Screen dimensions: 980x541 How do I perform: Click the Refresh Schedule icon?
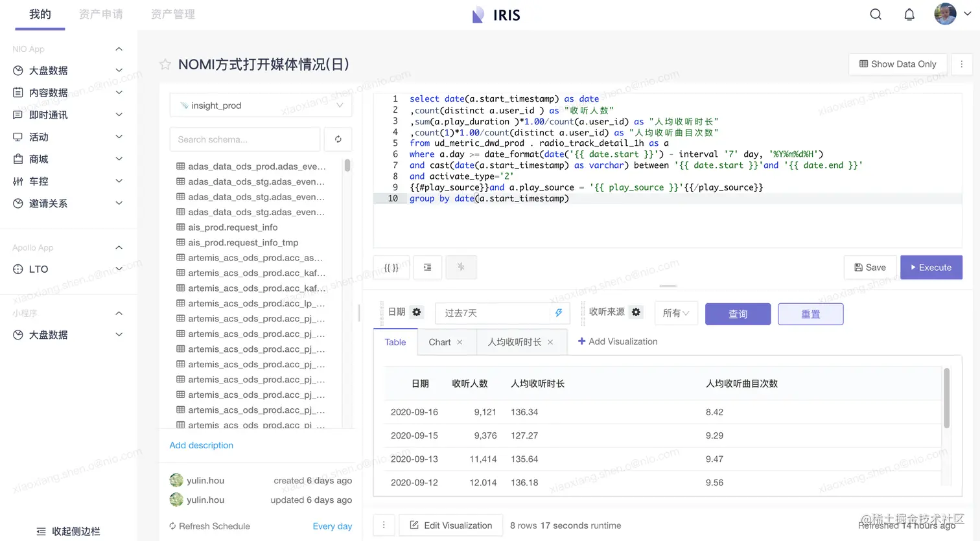tap(172, 526)
